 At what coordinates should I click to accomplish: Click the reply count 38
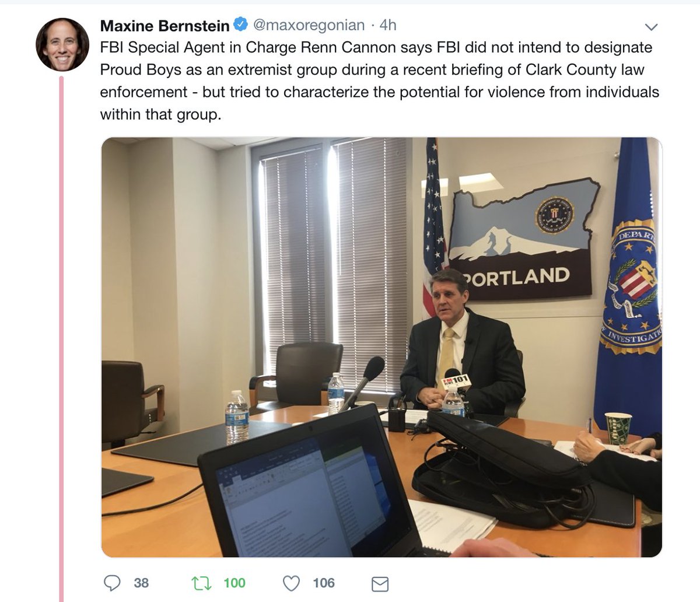[x=141, y=583]
